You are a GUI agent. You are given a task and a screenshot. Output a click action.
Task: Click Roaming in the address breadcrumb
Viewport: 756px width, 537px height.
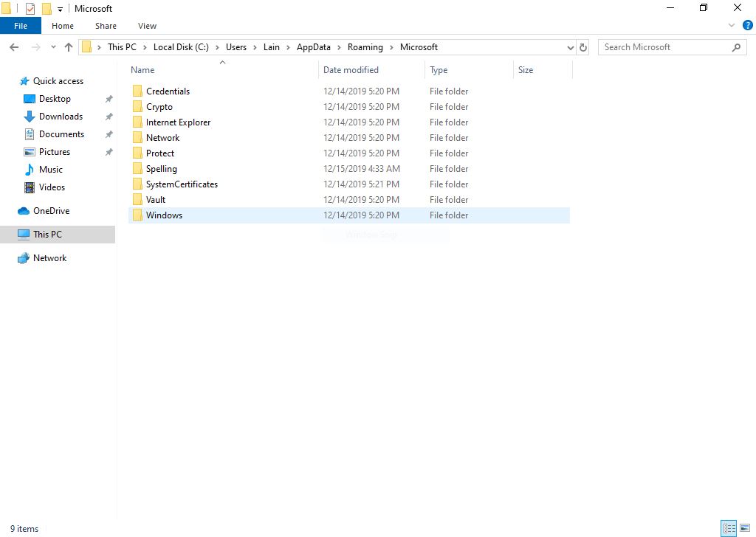click(x=365, y=47)
